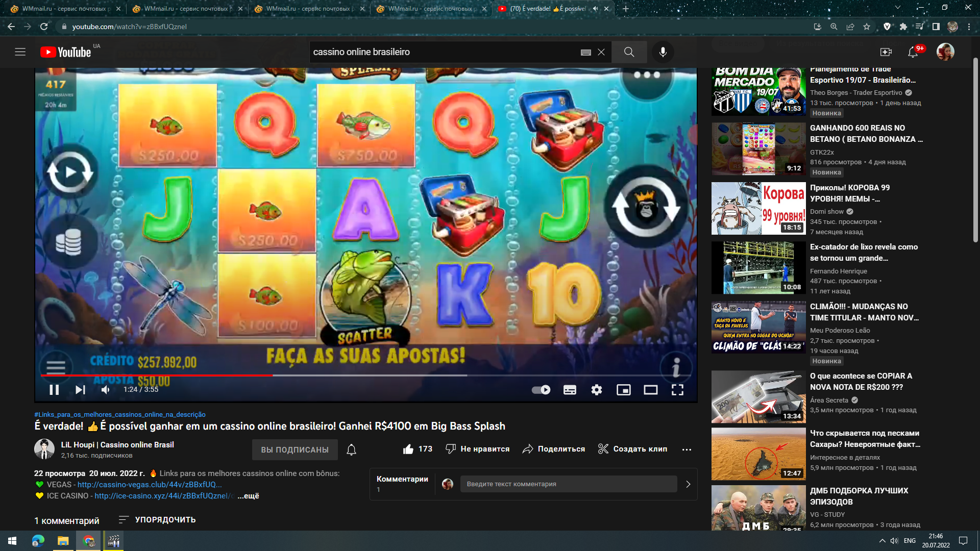Open CLIMÃO!!! MUDANÇAS NO TIME TITULAR video
Screen dimensions: 980x551
tap(864, 312)
